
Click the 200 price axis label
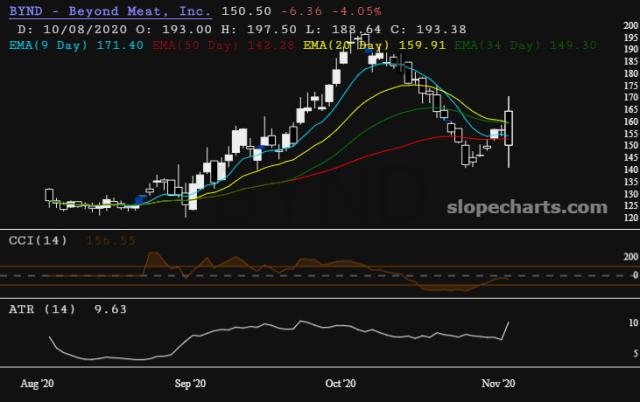[x=631, y=25]
